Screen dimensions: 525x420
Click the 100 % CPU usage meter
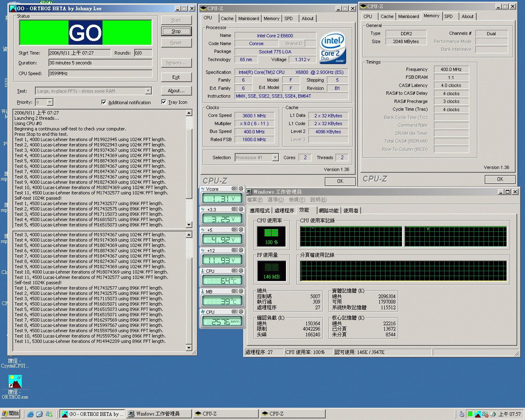point(271,236)
